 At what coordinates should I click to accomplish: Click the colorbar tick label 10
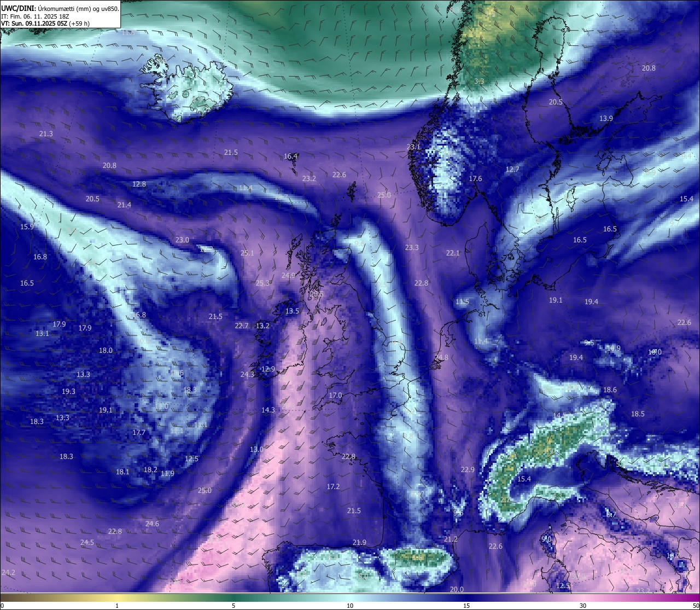pyautogui.click(x=350, y=606)
